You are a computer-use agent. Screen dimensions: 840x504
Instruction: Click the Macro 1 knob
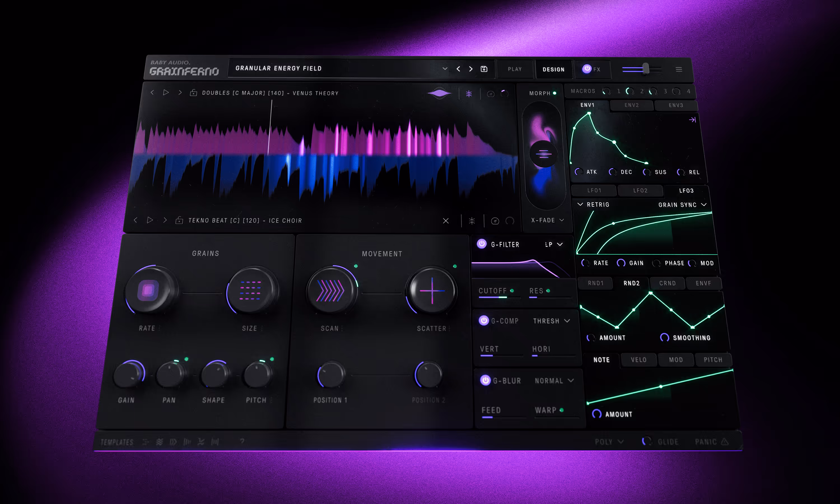coord(606,91)
